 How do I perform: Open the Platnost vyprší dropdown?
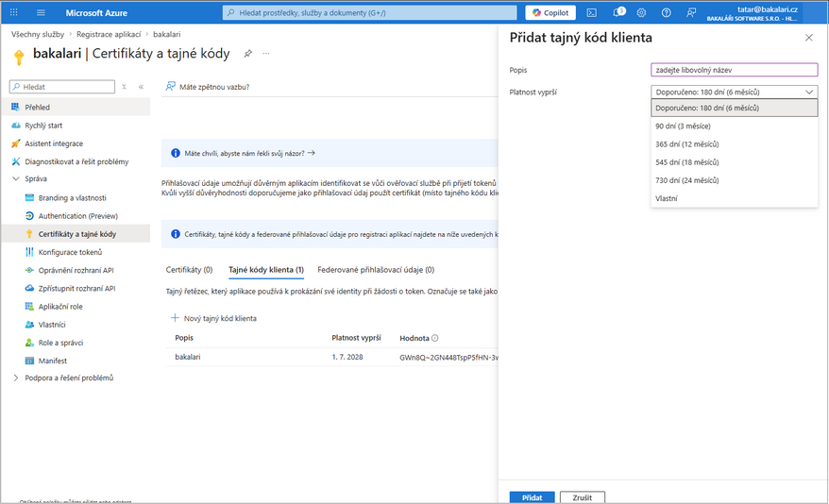point(734,92)
